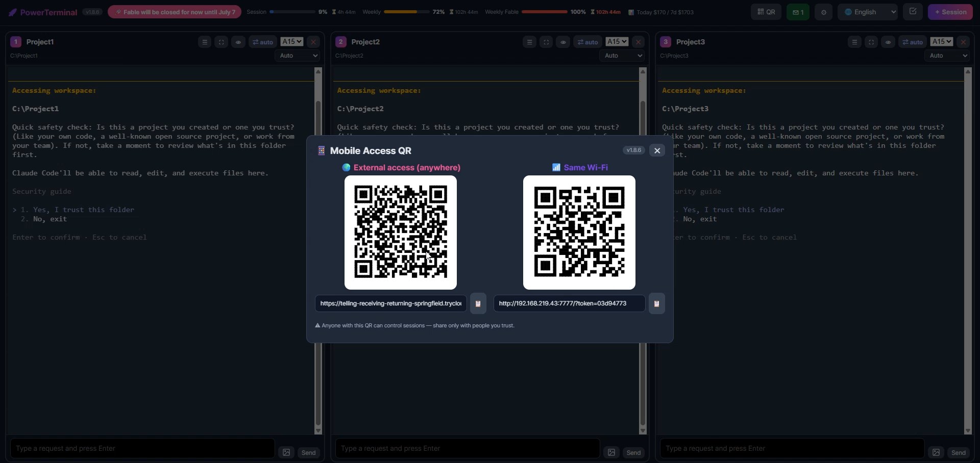Viewport: 980px width, 463px height.
Task: Click the Same Wi-Fi QR code
Action: pyautogui.click(x=579, y=233)
